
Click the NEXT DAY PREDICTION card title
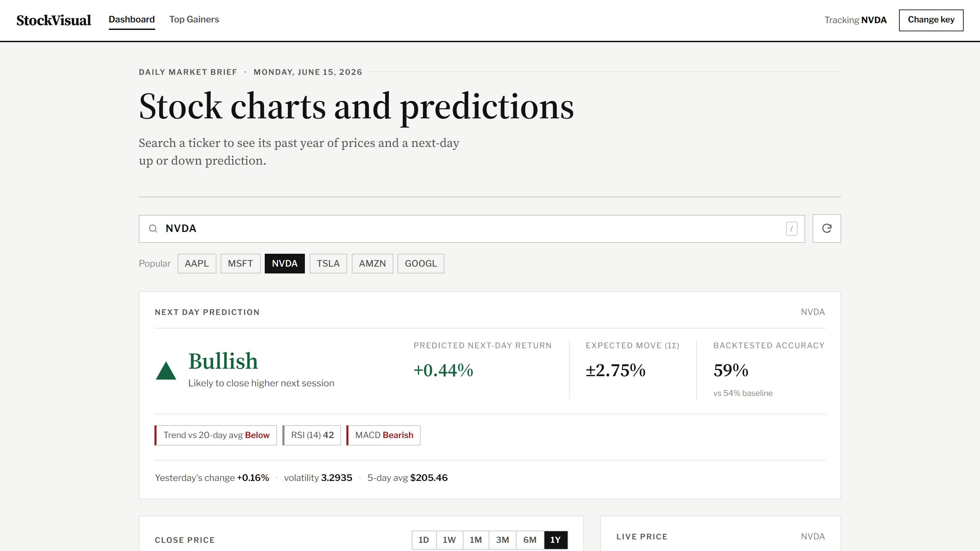pyautogui.click(x=207, y=312)
